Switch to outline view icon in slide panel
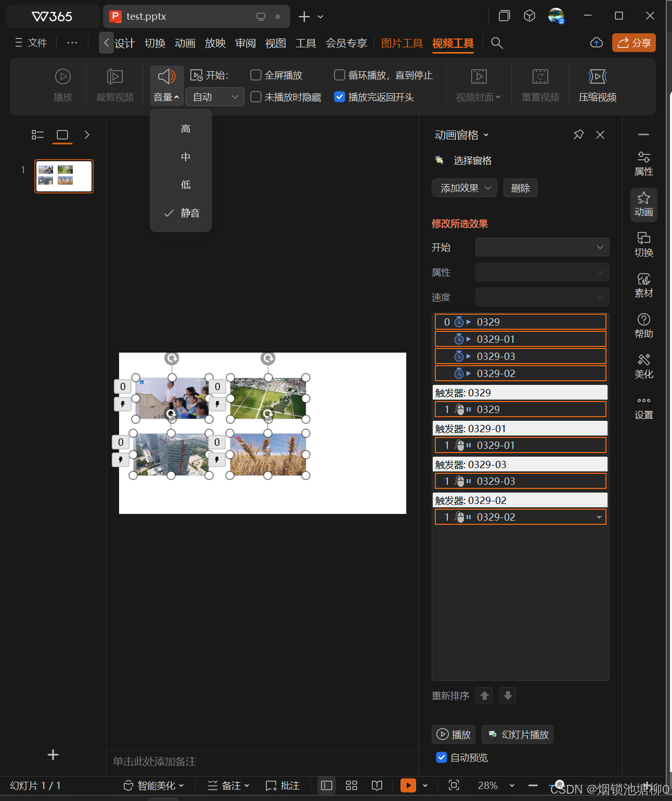The height and width of the screenshot is (801, 672). tap(37, 135)
